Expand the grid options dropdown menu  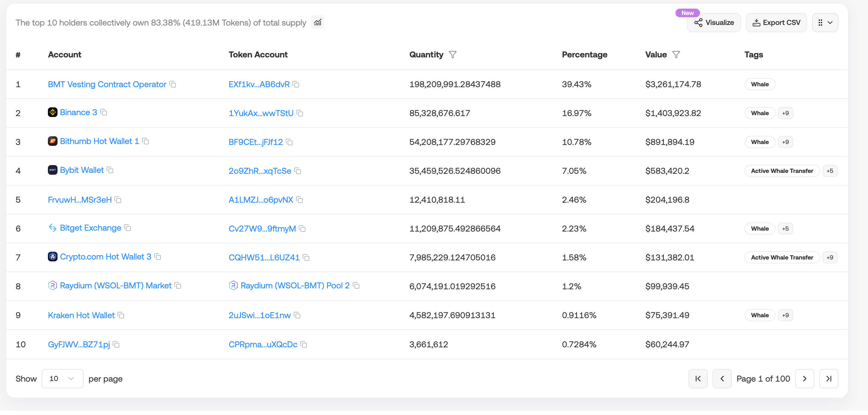tap(825, 23)
